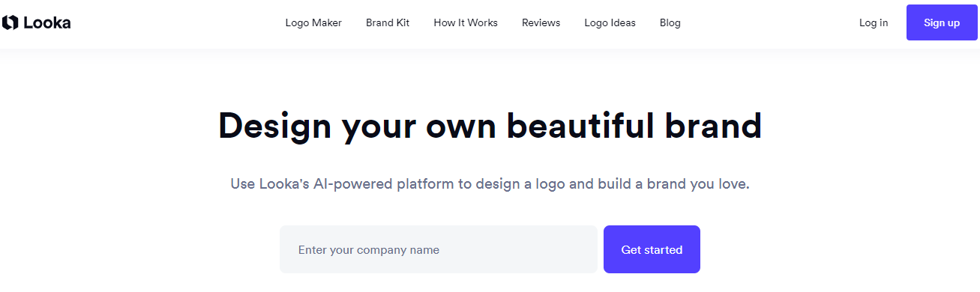Visit the Blog

[670, 22]
